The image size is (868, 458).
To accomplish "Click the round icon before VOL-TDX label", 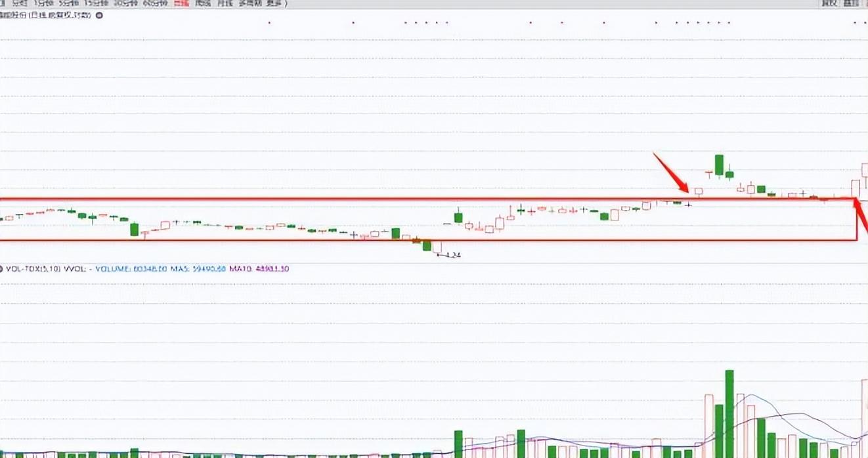I will pos(2,268).
